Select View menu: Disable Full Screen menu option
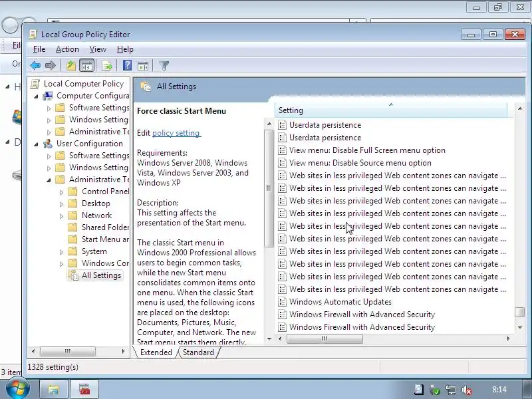 (367, 150)
